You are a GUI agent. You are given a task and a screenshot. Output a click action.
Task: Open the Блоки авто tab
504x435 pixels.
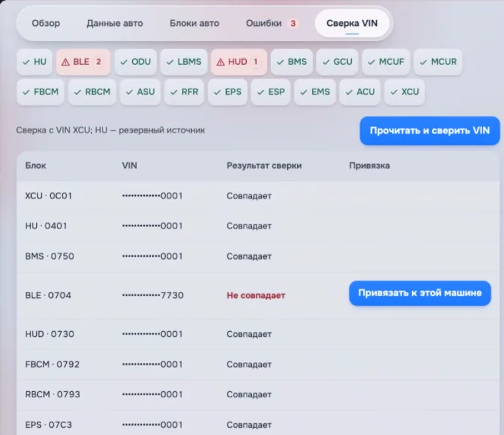click(x=194, y=23)
